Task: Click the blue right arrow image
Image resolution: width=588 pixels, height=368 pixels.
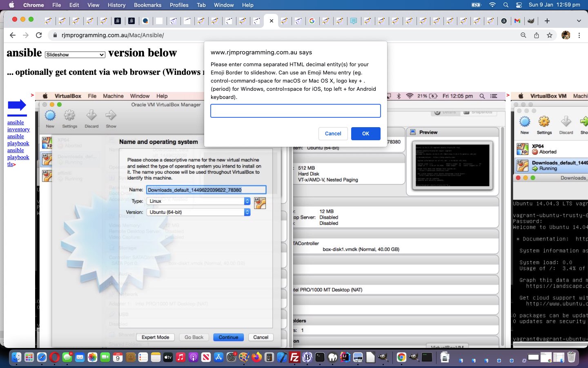Action: [x=17, y=105]
